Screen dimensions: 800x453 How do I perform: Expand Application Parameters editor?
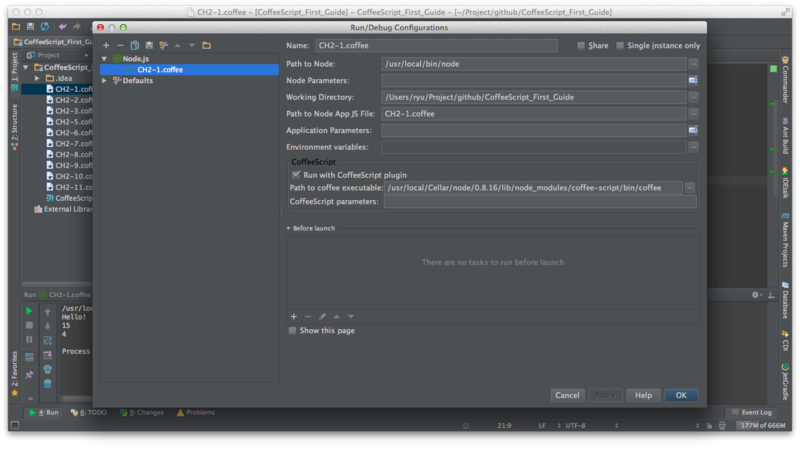[693, 130]
